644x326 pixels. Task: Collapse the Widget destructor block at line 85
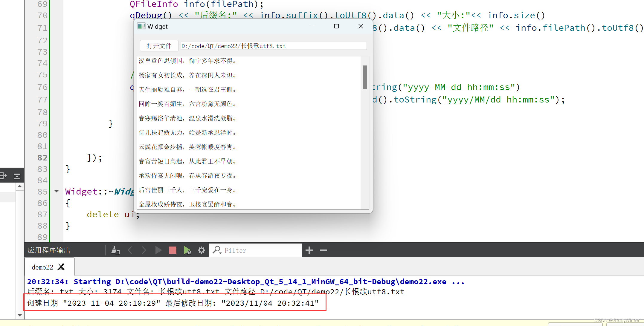point(56,191)
